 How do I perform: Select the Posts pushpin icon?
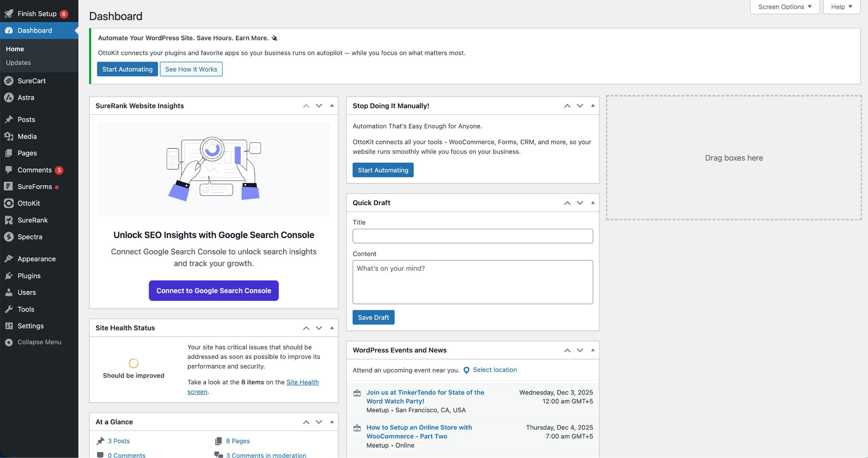(x=9, y=119)
